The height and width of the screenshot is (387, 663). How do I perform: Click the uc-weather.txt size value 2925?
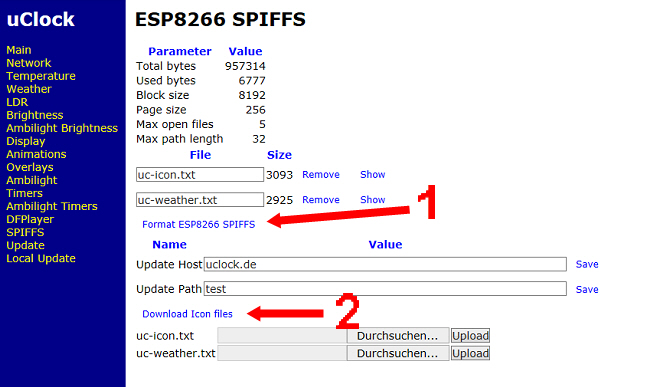click(279, 200)
